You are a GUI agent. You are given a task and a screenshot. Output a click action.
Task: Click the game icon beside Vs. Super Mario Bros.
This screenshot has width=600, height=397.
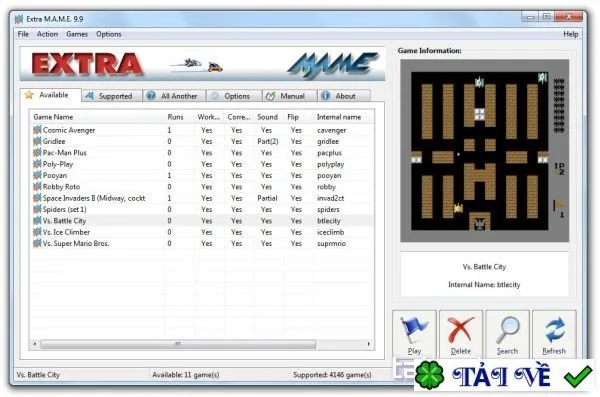tap(37, 243)
